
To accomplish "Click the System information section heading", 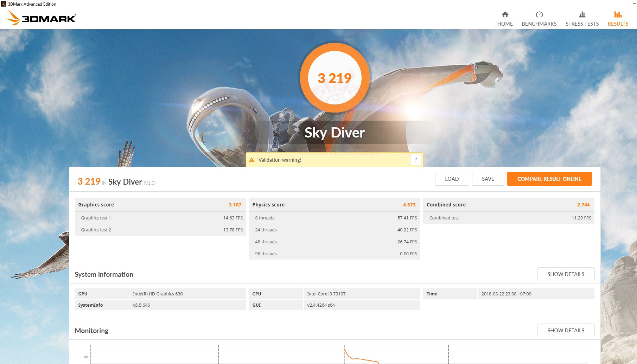I will pyautogui.click(x=104, y=274).
